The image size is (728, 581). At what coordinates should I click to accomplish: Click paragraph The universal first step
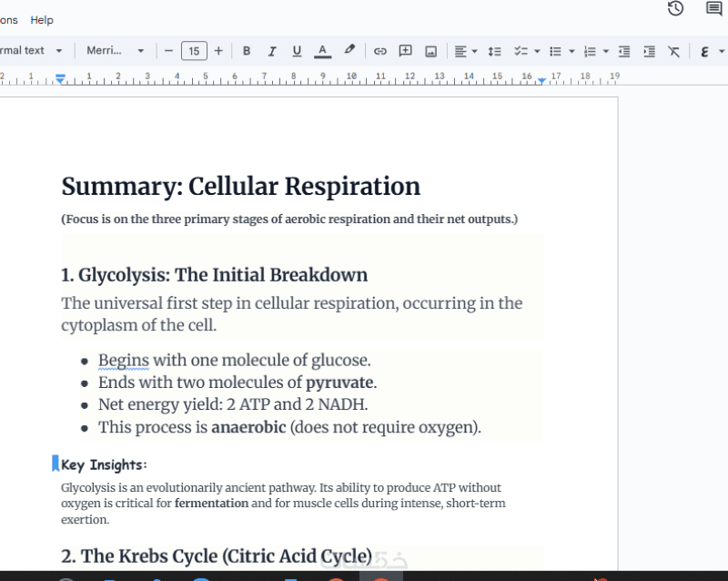pyautogui.click(x=291, y=314)
